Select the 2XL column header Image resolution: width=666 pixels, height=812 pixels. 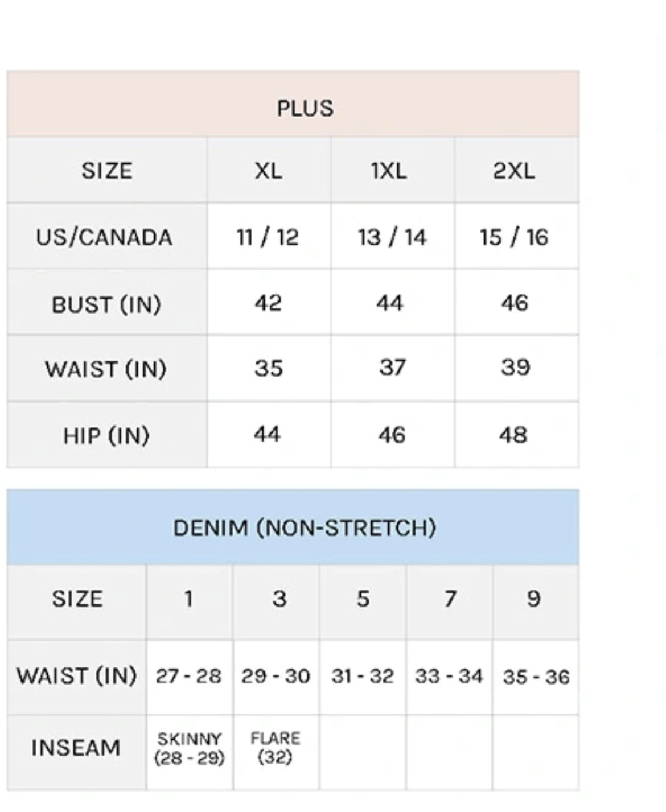[514, 171]
